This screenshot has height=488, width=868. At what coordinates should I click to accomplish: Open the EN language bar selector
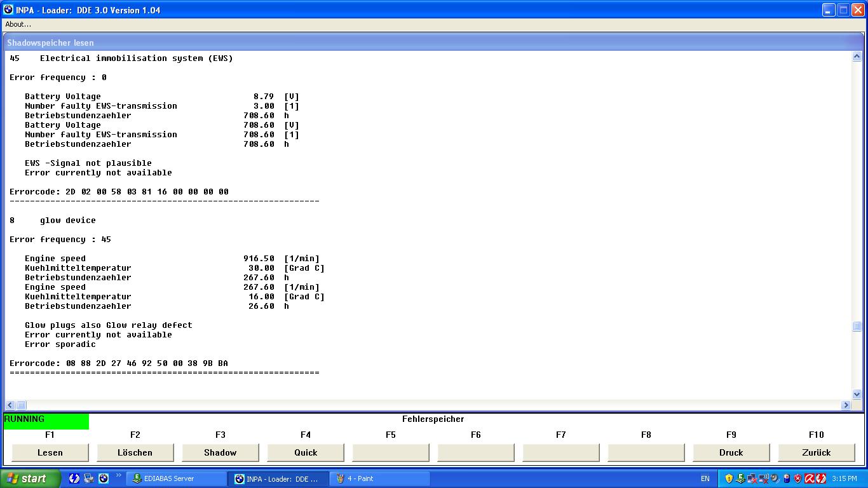(x=705, y=478)
